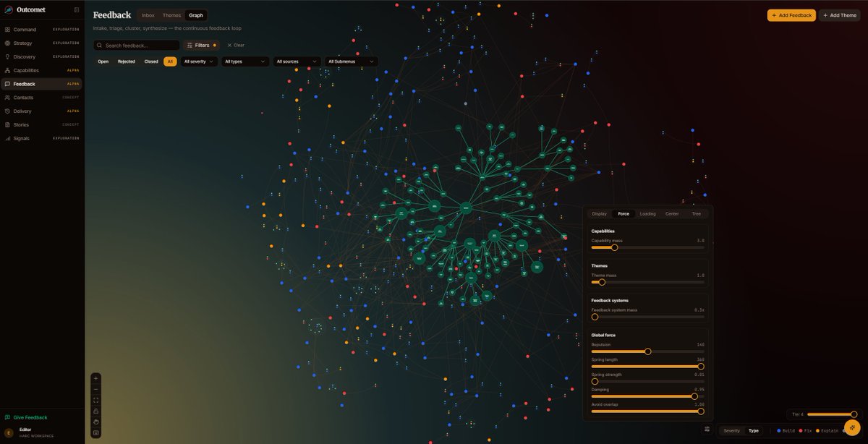Viewport: 868px width, 444px height.
Task: Switch coloring to Type
Action: 754,430
